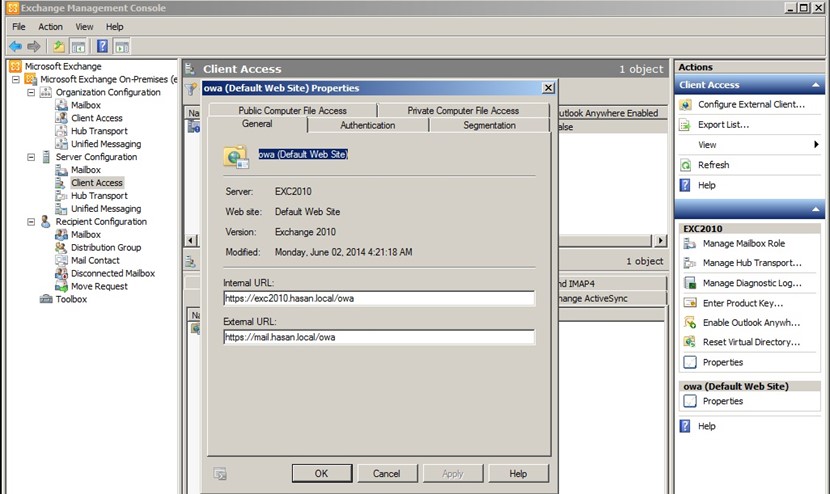Open Mail Contact node
Viewport: 830px width, 494px height.
click(x=95, y=260)
